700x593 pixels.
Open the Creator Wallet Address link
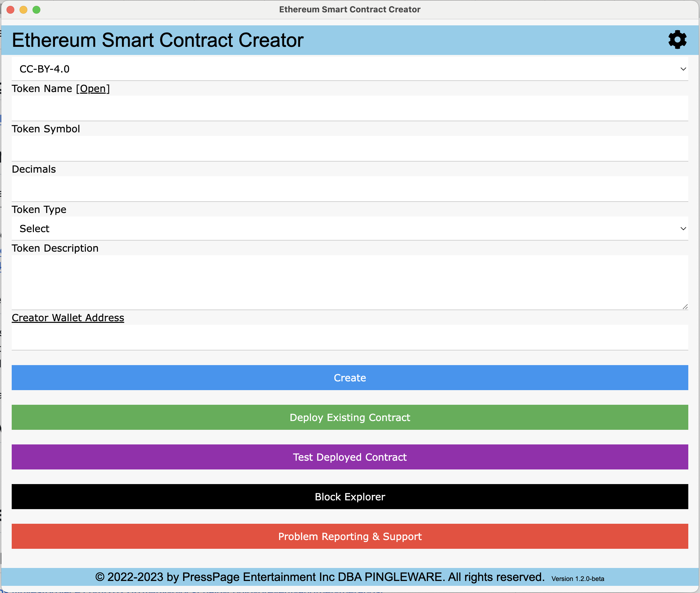68,318
